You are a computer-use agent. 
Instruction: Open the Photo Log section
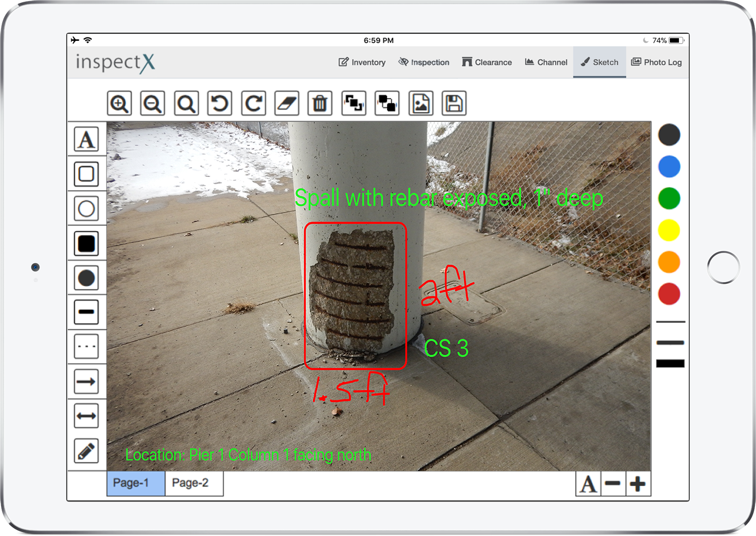pos(657,62)
